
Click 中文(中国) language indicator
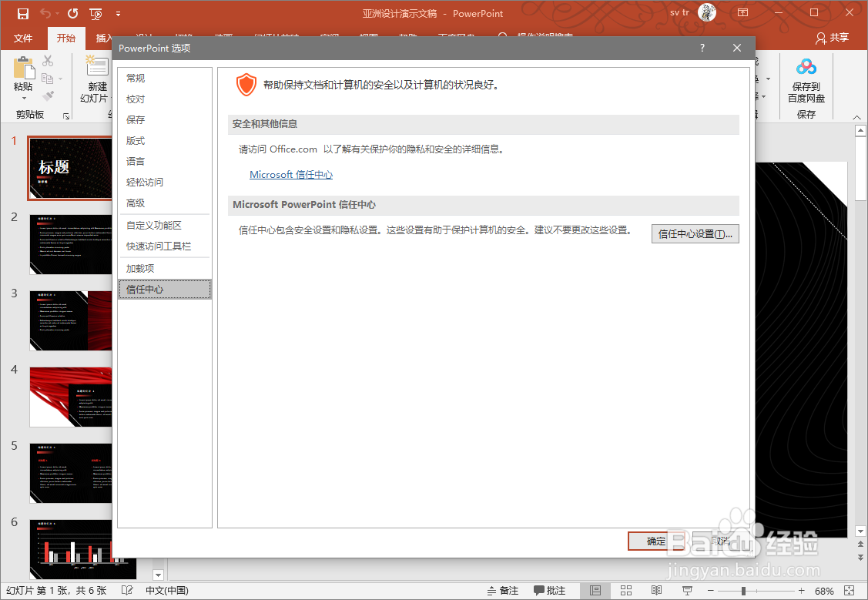click(x=166, y=591)
